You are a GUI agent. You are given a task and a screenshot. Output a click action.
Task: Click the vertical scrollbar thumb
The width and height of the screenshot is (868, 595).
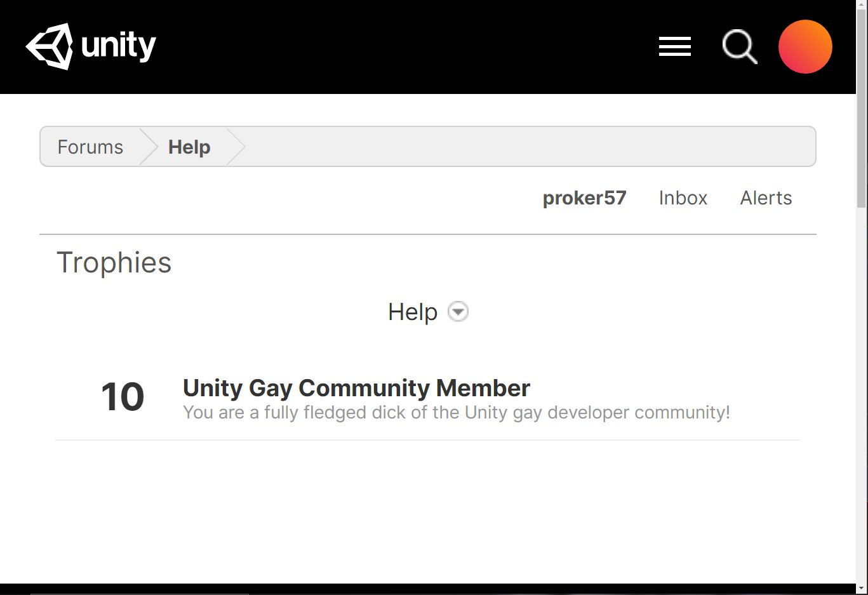(862, 108)
